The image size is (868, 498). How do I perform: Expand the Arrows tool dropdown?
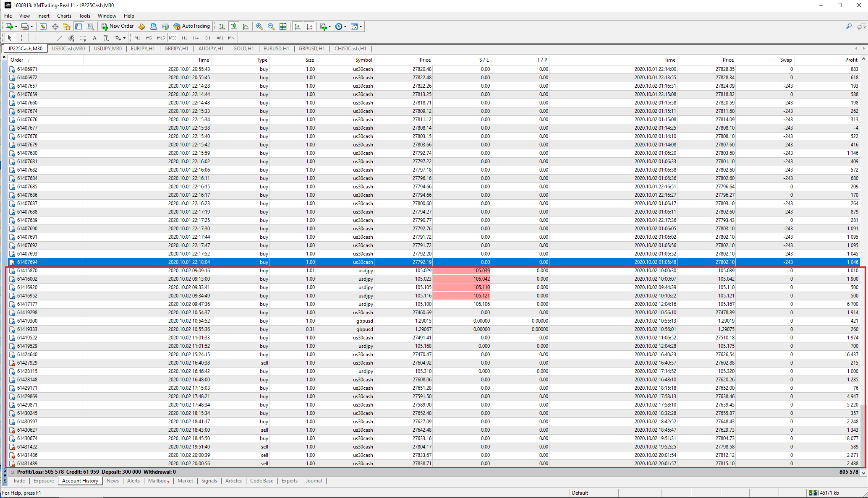click(124, 38)
